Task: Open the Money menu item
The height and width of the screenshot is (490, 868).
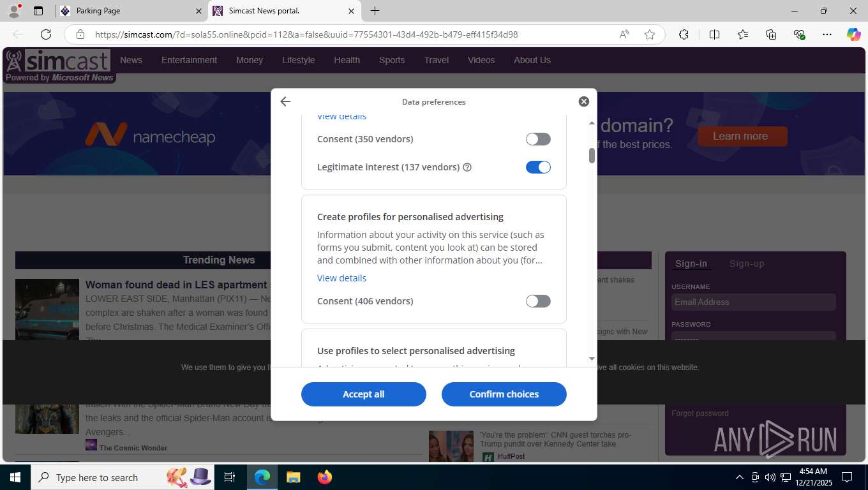Action: point(249,60)
